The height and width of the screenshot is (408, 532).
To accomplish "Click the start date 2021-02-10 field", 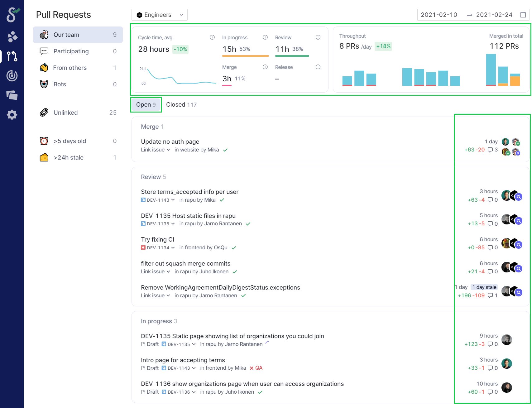I will (x=439, y=15).
